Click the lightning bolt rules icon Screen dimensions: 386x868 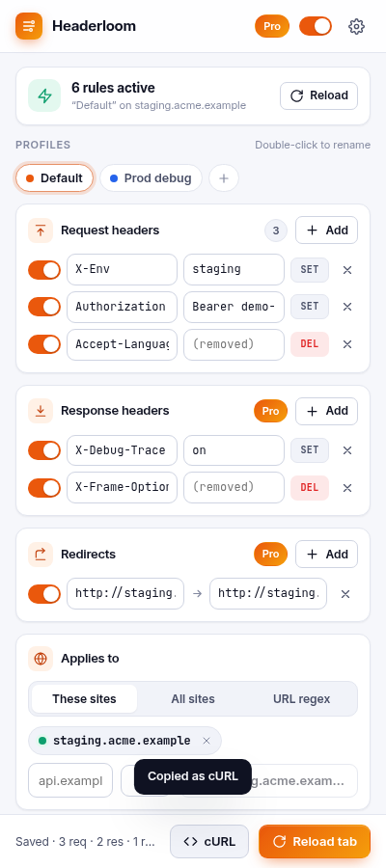pyautogui.click(x=44, y=96)
